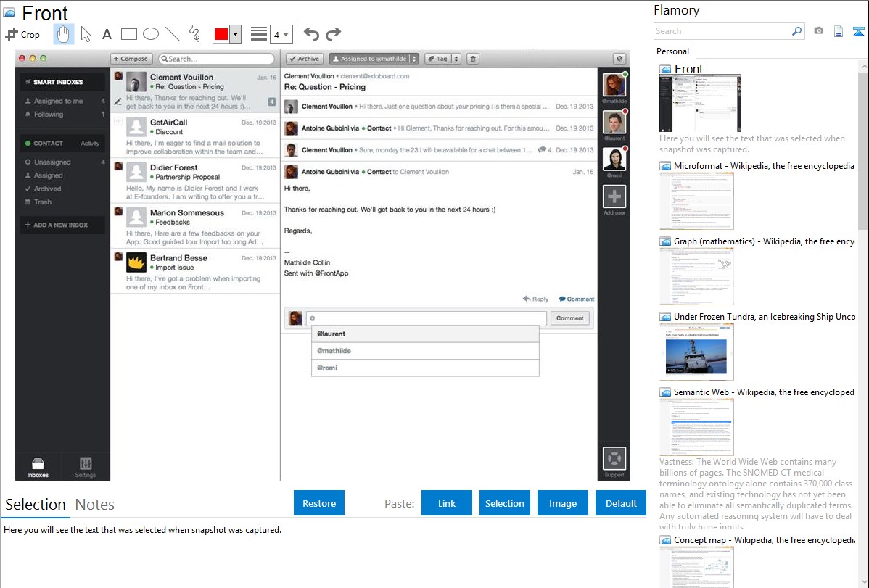Open the Activity view for Contact
The image size is (869, 588).
click(x=90, y=144)
